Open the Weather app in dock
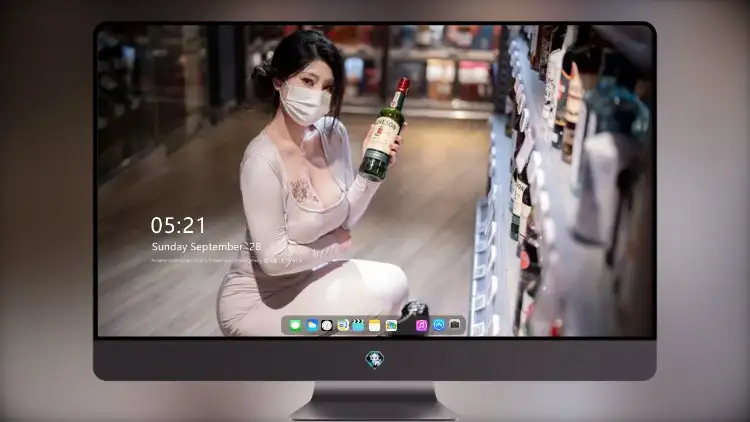Image resolution: width=750 pixels, height=422 pixels. 312,326
